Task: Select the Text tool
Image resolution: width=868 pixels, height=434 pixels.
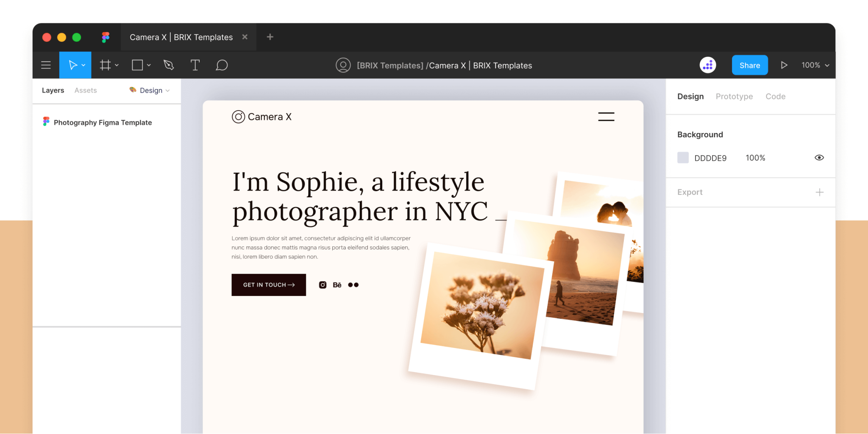Action: click(x=195, y=65)
